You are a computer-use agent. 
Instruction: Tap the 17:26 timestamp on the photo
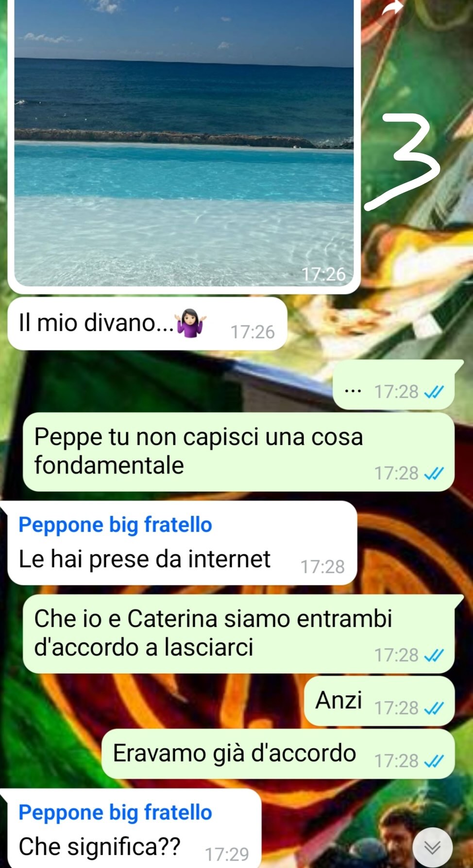323,275
